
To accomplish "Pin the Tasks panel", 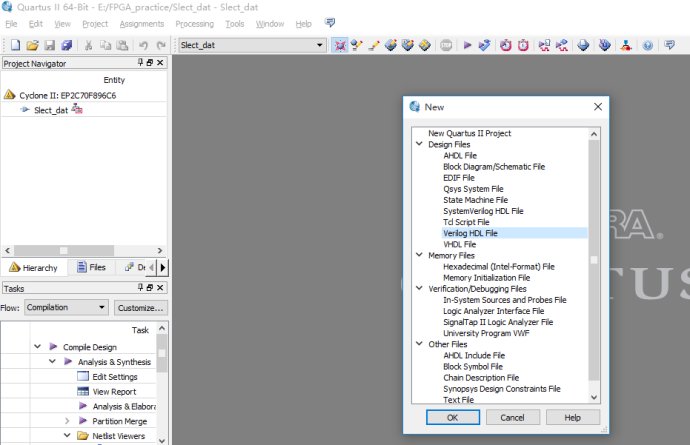I will coord(140,287).
